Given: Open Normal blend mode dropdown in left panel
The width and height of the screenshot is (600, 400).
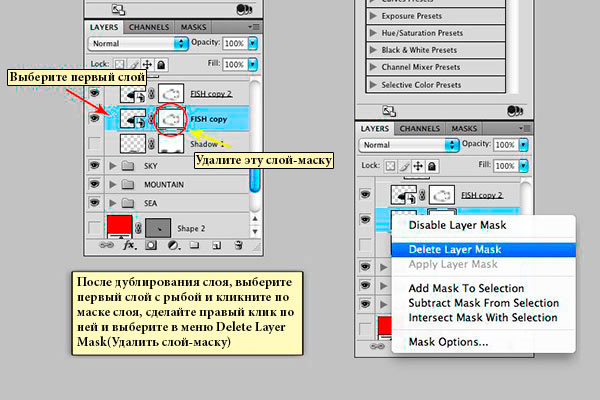Looking at the screenshot, I should point(139,44).
